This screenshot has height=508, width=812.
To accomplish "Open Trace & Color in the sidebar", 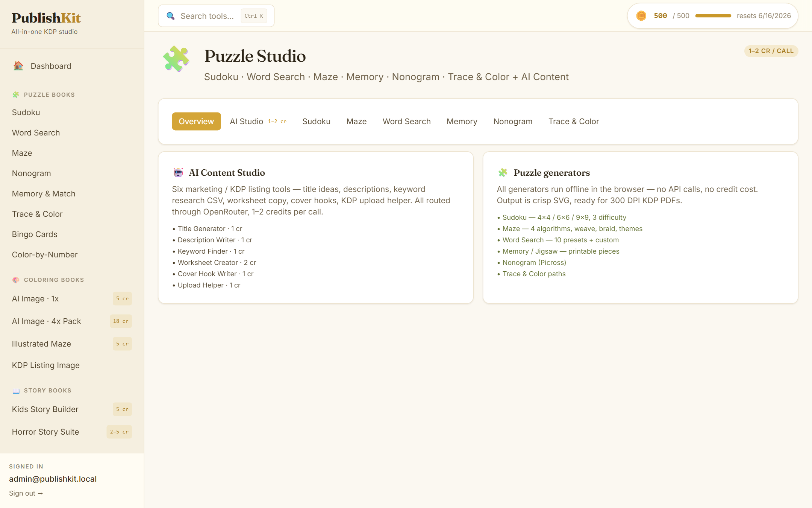I will pos(72,214).
